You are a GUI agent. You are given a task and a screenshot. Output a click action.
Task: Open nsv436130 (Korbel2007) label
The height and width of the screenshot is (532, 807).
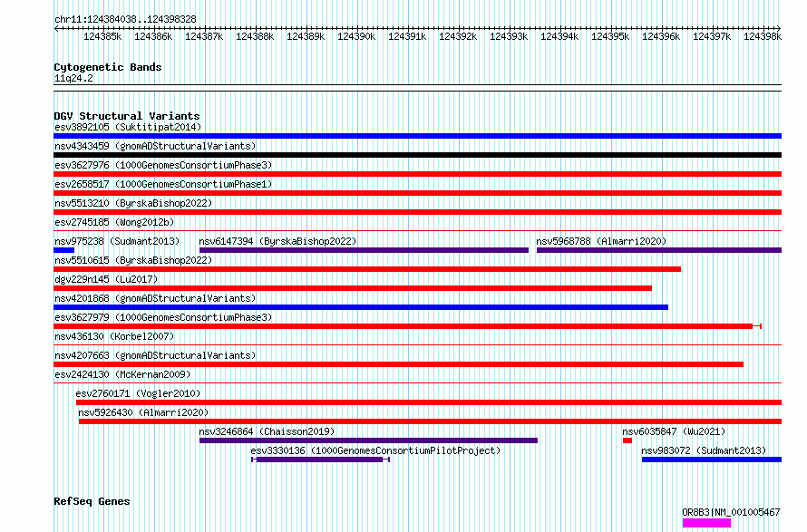click(x=114, y=336)
